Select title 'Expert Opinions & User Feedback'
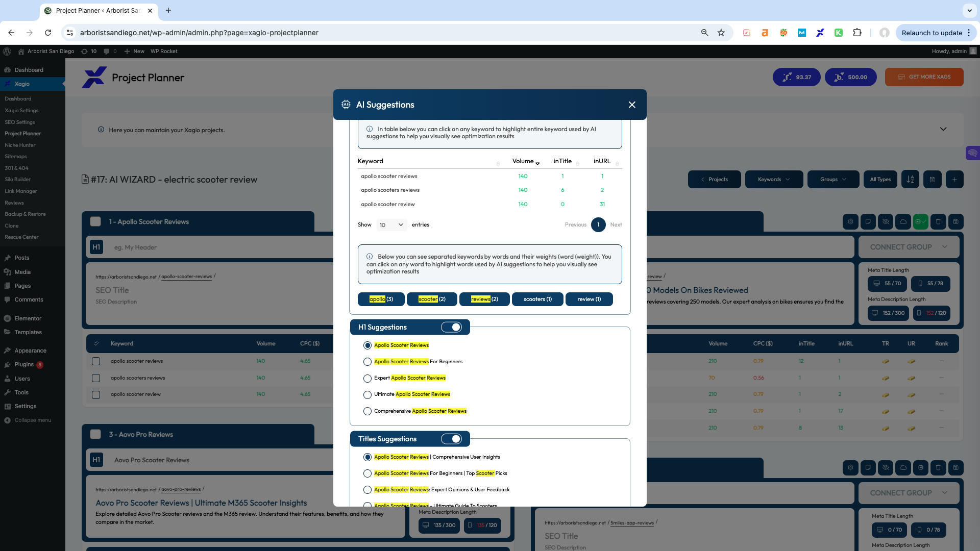 (367, 490)
